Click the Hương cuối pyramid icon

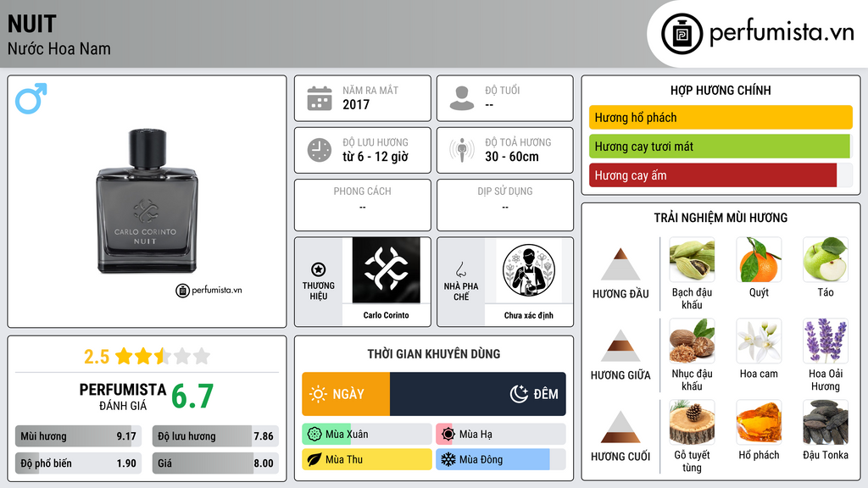tap(620, 427)
